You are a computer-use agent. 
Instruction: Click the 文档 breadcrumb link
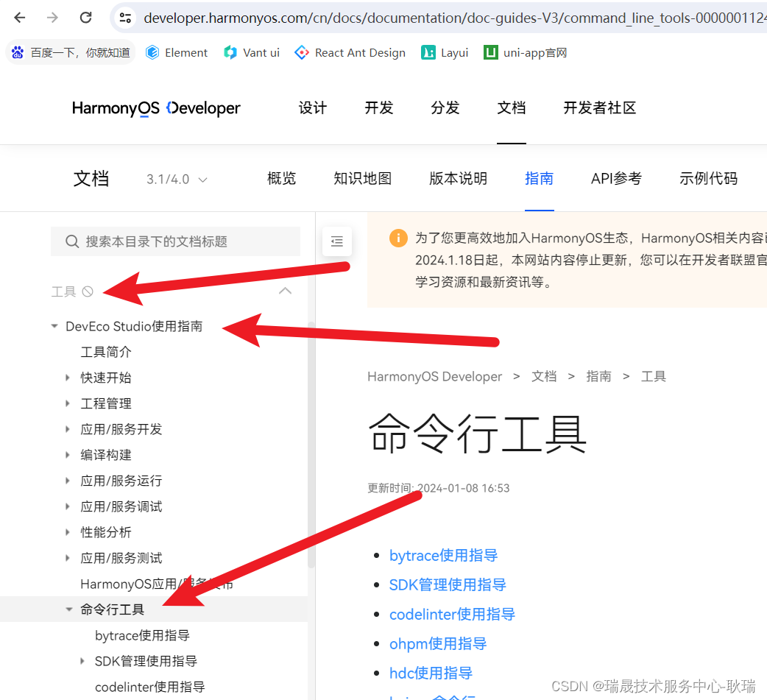tap(544, 376)
